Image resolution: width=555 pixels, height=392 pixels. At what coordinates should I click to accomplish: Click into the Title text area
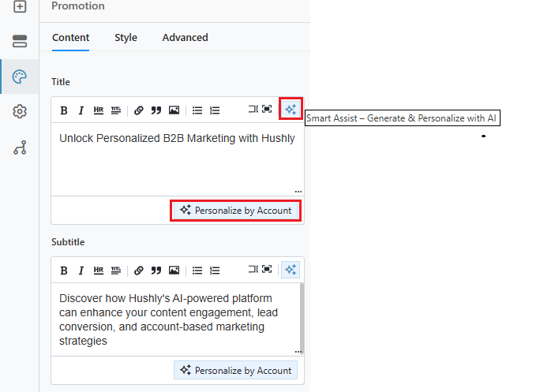pyautogui.click(x=178, y=159)
